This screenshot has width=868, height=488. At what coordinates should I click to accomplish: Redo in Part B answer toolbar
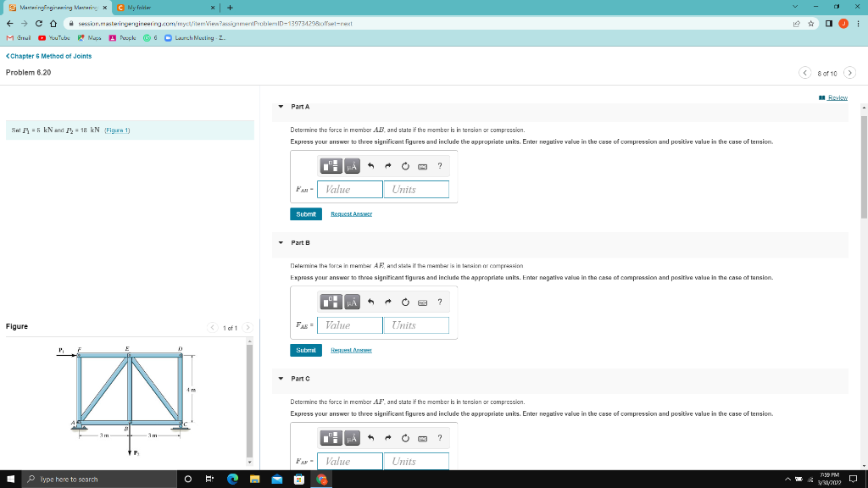tap(388, 302)
